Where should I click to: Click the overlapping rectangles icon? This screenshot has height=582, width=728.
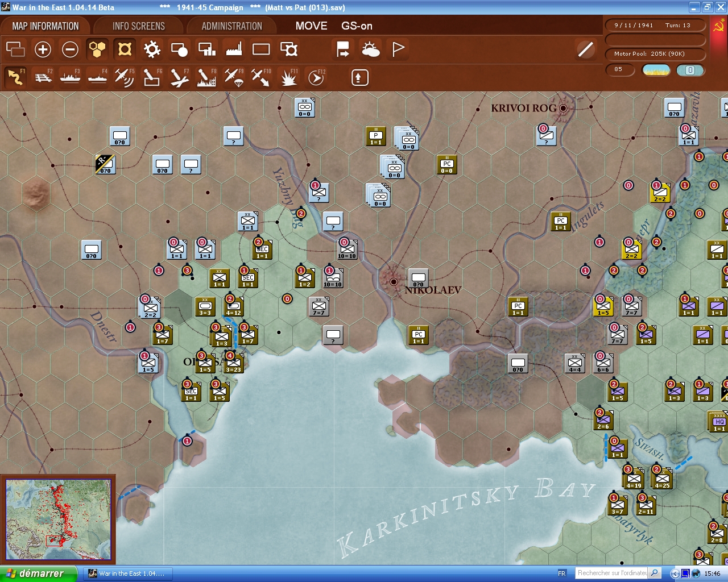coord(15,49)
